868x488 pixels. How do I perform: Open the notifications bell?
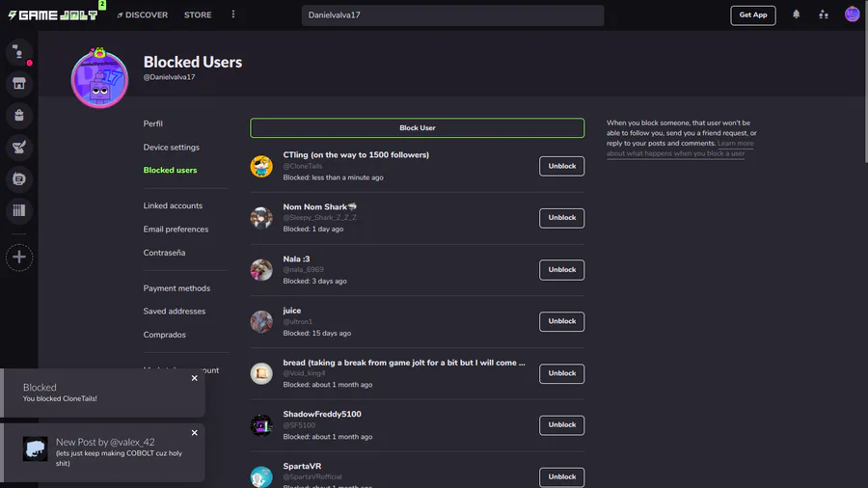pyautogui.click(x=797, y=15)
